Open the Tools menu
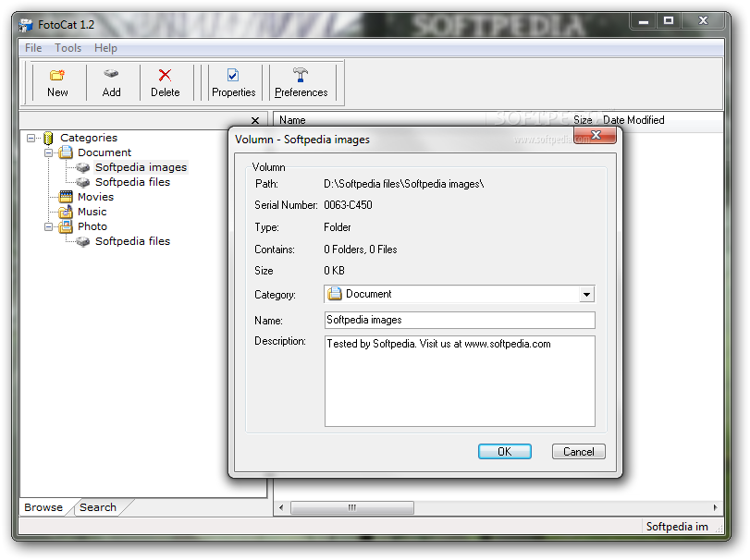The height and width of the screenshot is (560, 750). [68, 48]
